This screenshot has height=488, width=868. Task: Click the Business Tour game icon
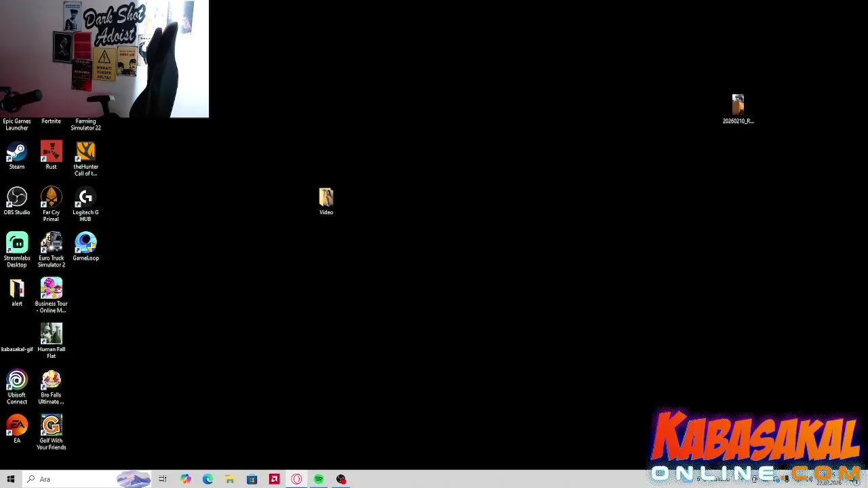52,289
